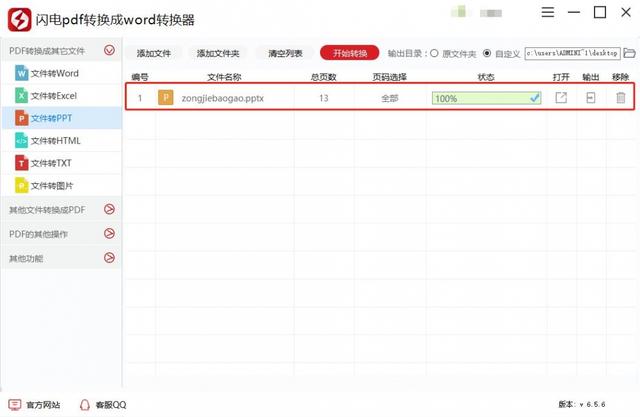640x417 pixels.
Task: Expand the PDF的其他操作 section
Action: [109, 234]
